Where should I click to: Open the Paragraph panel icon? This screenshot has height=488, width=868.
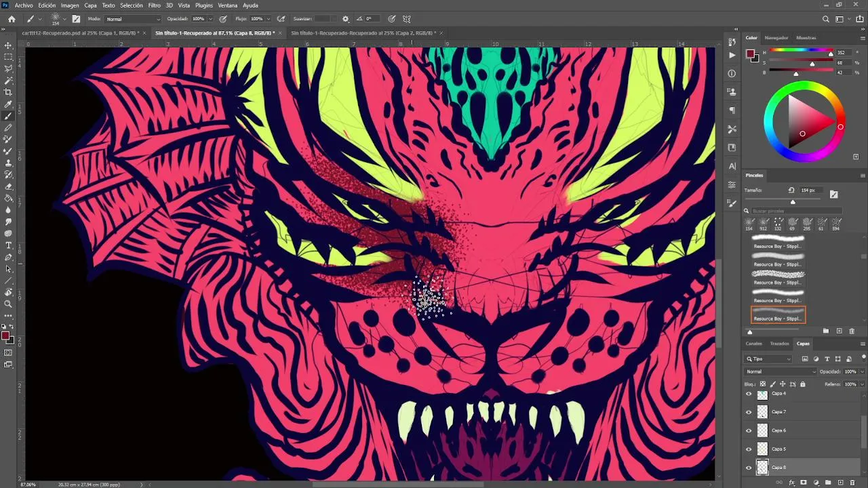tap(732, 110)
